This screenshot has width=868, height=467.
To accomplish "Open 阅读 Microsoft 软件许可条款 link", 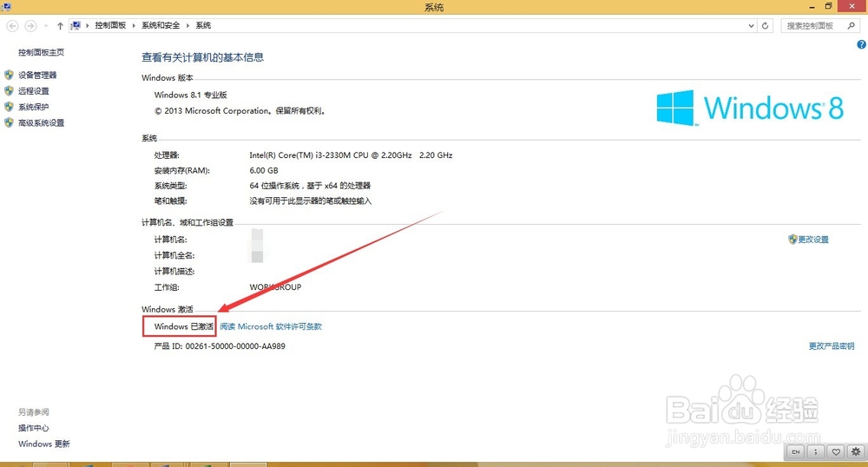I will click(271, 326).
